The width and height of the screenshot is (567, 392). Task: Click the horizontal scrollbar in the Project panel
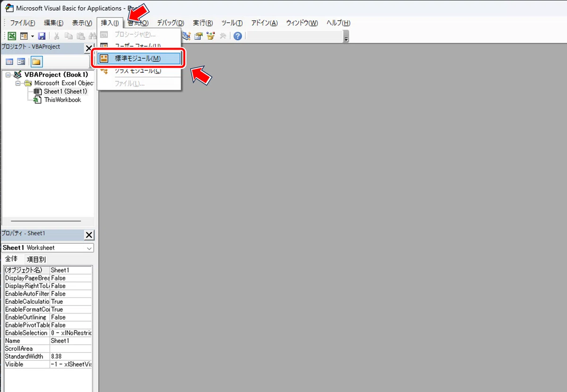click(x=46, y=221)
